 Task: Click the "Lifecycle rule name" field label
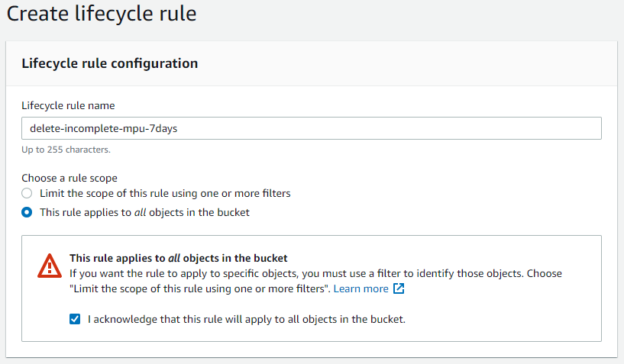(x=68, y=105)
